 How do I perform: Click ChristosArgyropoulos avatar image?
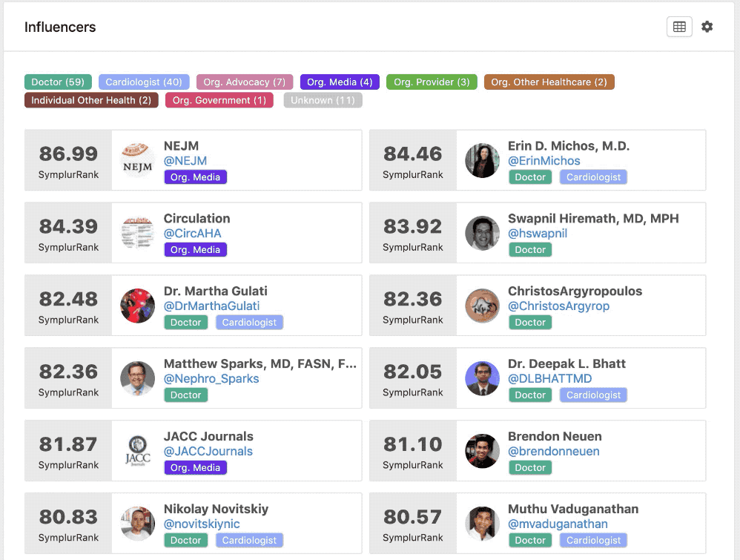pyautogui.click(x=482, y=306)
